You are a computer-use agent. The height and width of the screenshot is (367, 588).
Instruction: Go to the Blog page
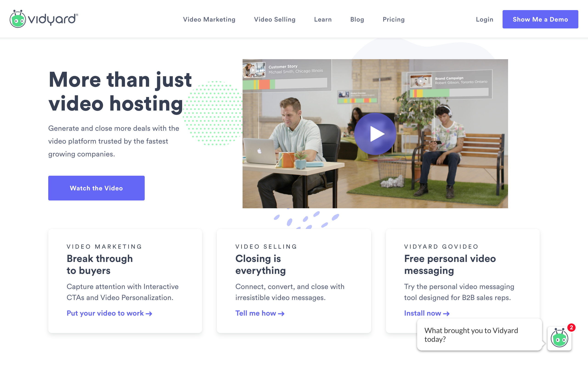click(x=357, y=19)
